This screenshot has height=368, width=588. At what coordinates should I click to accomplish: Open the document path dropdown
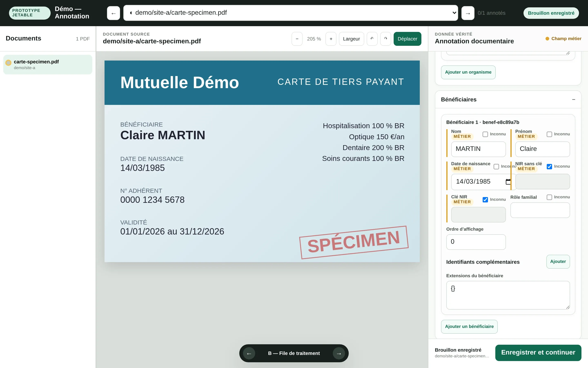291,13
